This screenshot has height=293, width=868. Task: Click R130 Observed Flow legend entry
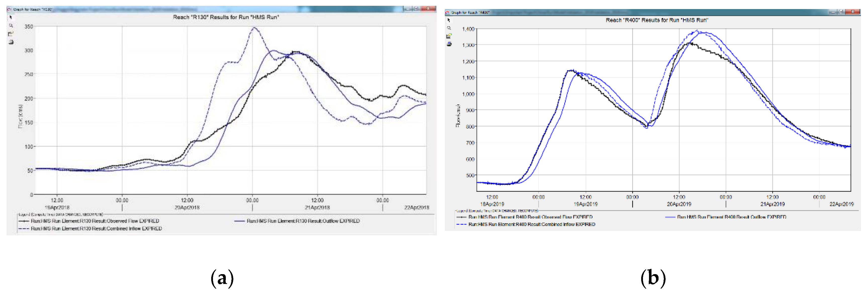click(x=95, y=221)
